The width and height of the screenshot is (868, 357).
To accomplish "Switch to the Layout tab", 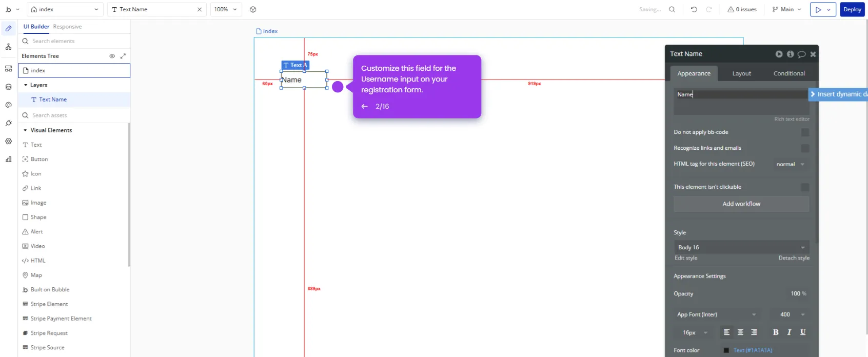I will pyautogui.click(x=741, y=73).
